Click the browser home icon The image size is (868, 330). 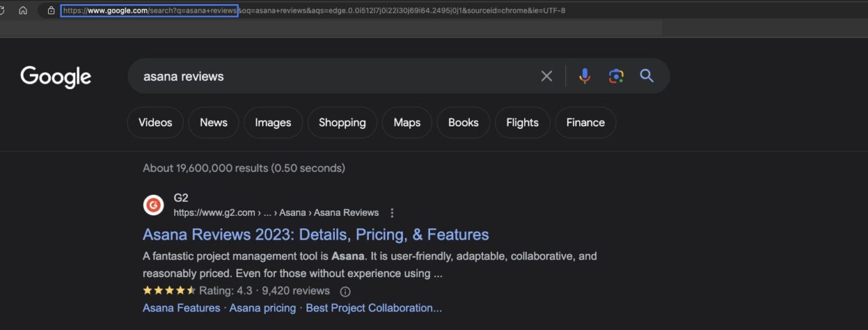point(23,11)
